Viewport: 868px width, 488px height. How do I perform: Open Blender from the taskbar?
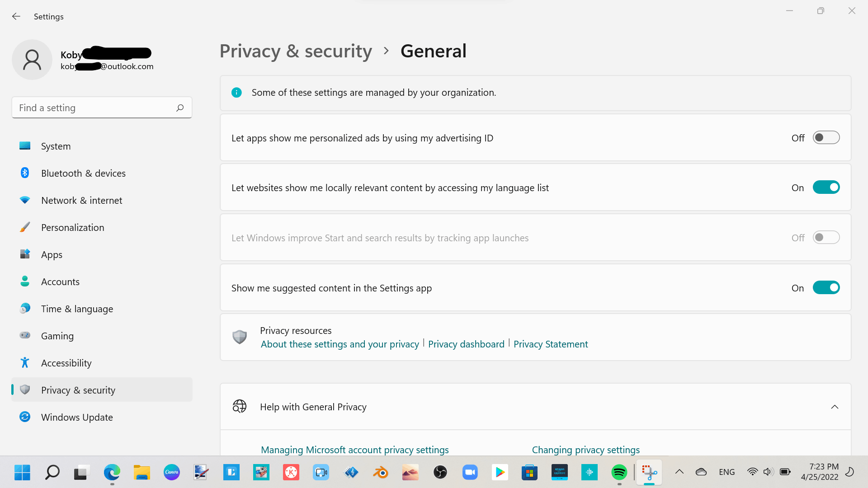[x=381, y=472]
